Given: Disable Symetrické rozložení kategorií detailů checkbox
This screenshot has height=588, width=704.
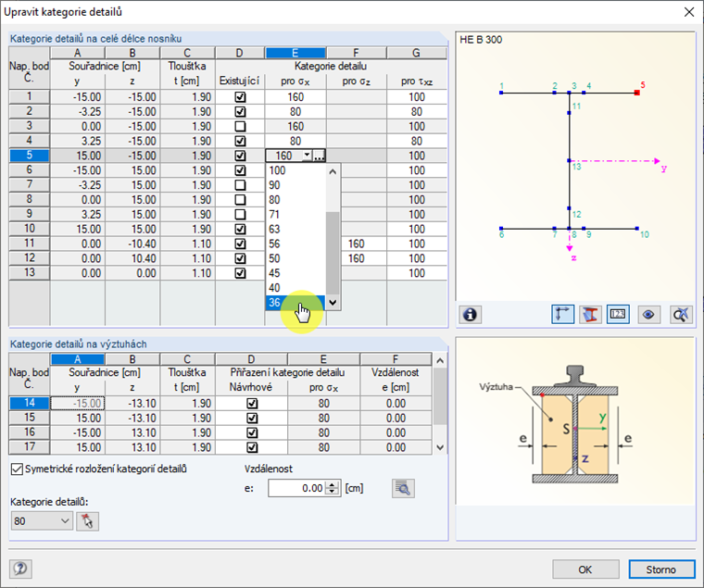Looking at the screenshot, I should tap(17, 469).
